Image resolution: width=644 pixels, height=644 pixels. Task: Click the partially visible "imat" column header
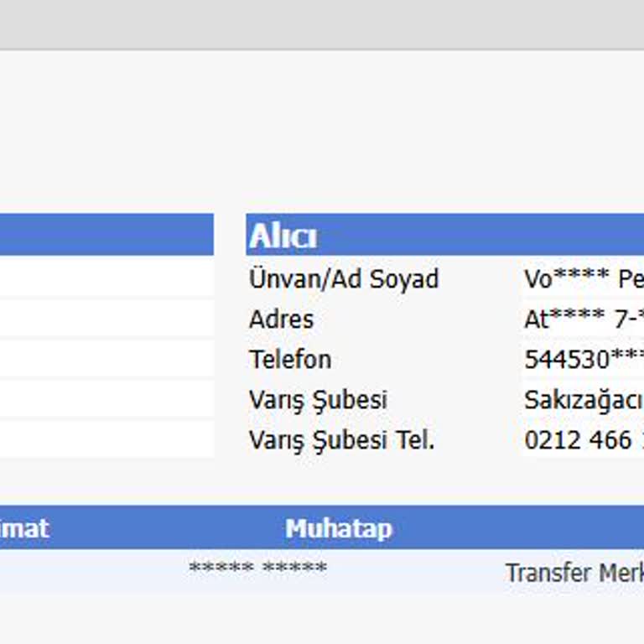point(25,528)
